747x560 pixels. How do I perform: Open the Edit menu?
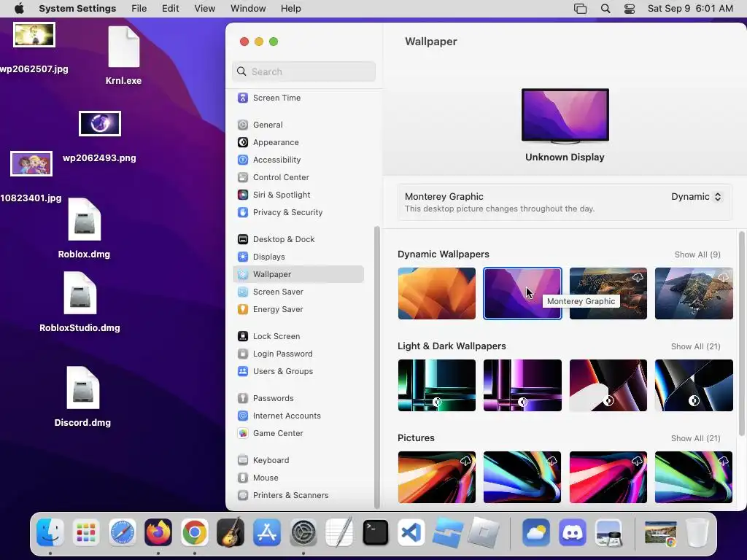[170, 9]
